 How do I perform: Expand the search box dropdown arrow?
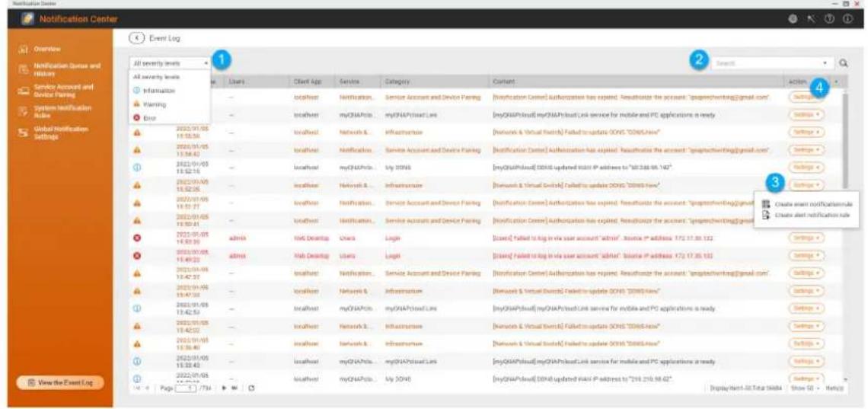[826, 64]
